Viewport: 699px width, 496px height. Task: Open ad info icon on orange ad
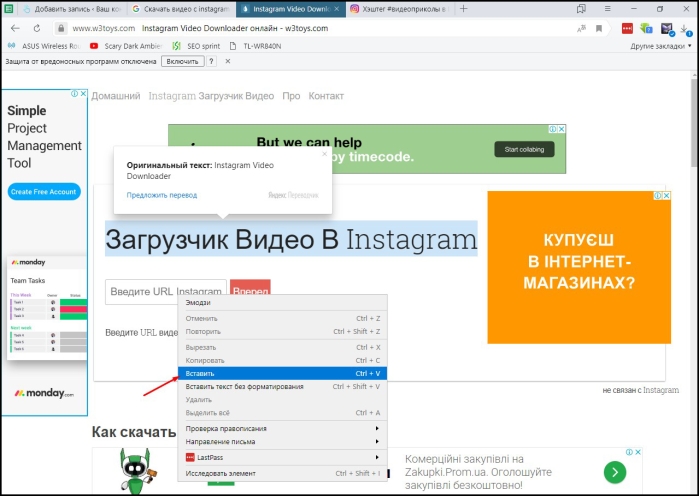(658, 196)
